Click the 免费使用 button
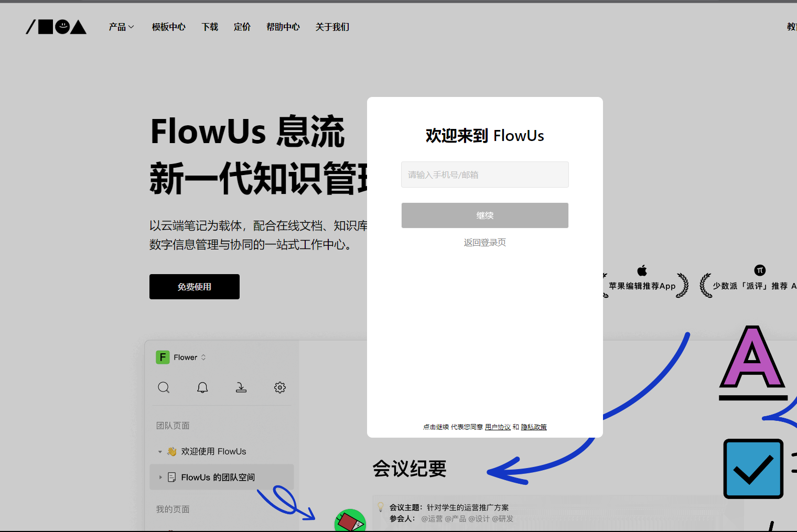797x532 pixels. coord(194,287)
